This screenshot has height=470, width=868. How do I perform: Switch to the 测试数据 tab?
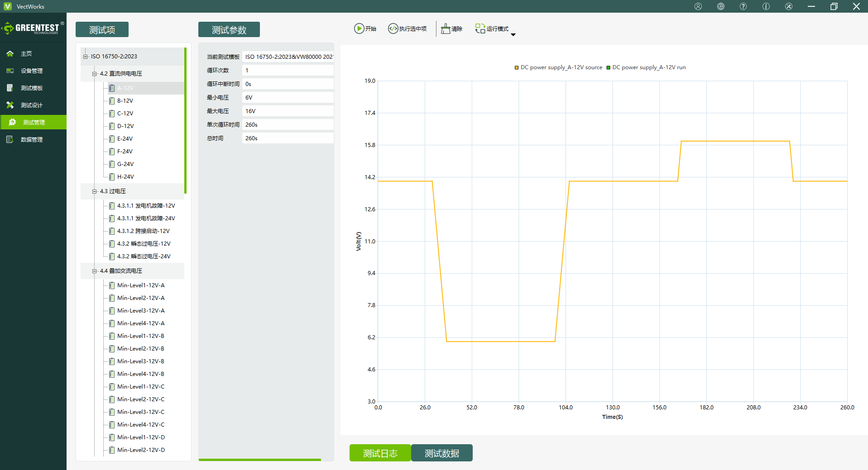(x=441, y=453)
